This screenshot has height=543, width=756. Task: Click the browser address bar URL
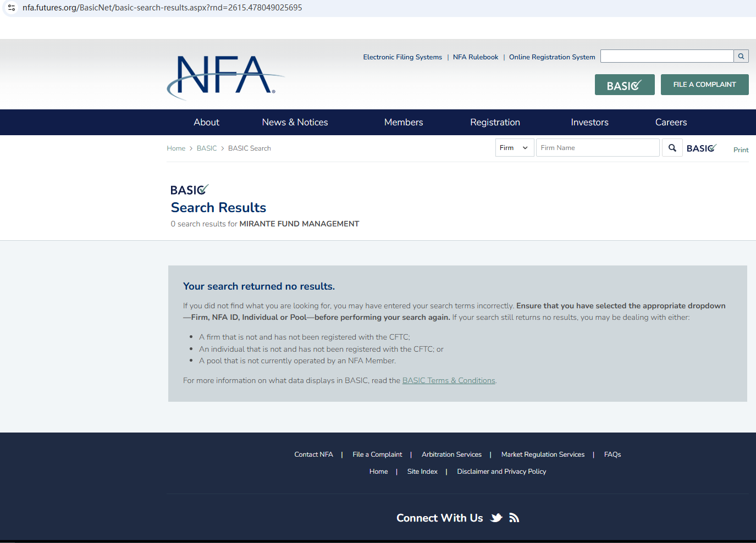coord(162,8)
